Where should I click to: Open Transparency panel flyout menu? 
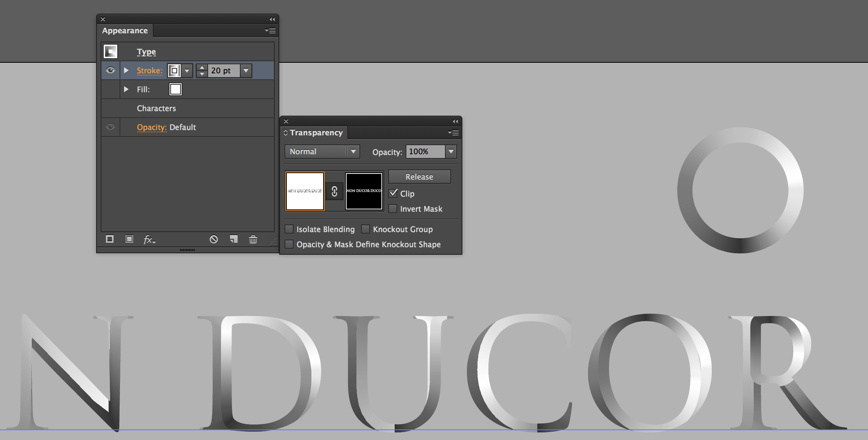[x=453, y=133]
